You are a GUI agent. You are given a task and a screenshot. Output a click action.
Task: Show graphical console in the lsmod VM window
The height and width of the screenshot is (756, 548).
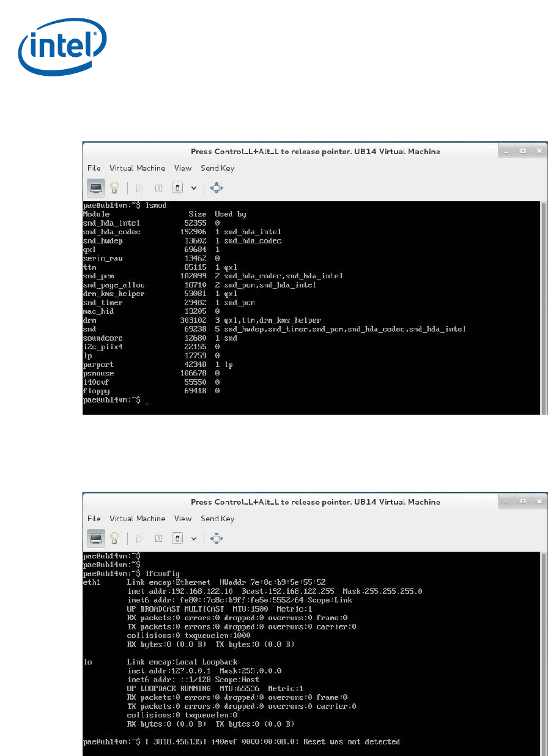pos(97,188)
